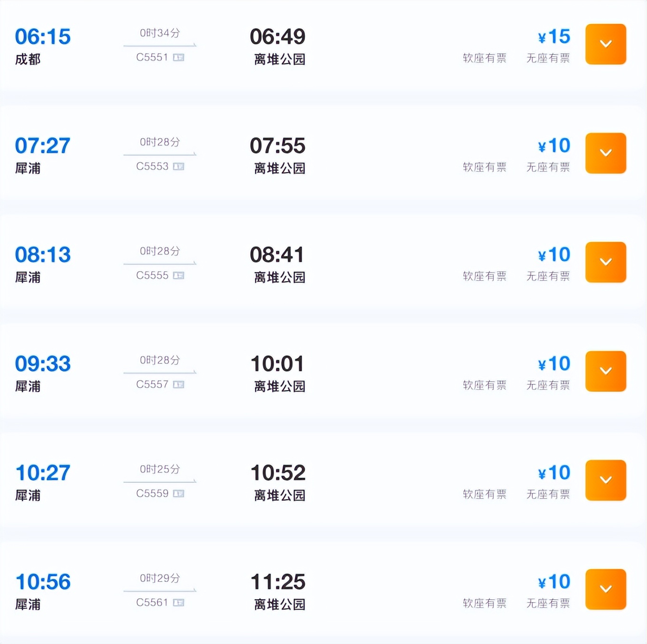Viewport: 647px width, 644px height.
Task: Show stops icon for train C5561
Action: pos(178,603)
